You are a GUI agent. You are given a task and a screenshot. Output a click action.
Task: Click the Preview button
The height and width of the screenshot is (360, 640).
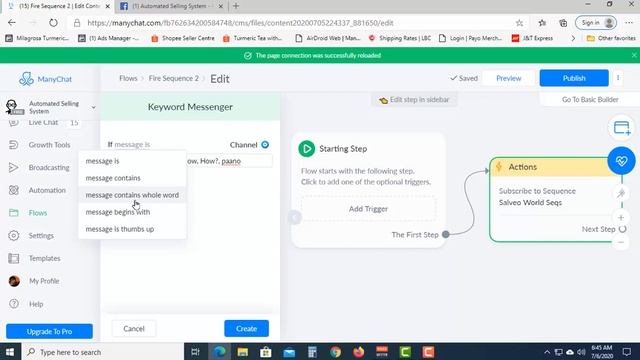click(509, 78)
